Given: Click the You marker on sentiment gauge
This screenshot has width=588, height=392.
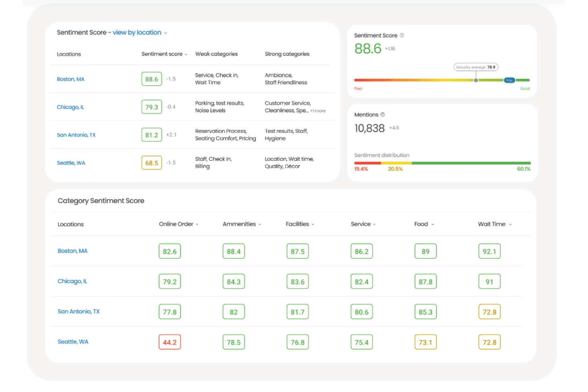Looking at the screenshot, I should 509,80.
